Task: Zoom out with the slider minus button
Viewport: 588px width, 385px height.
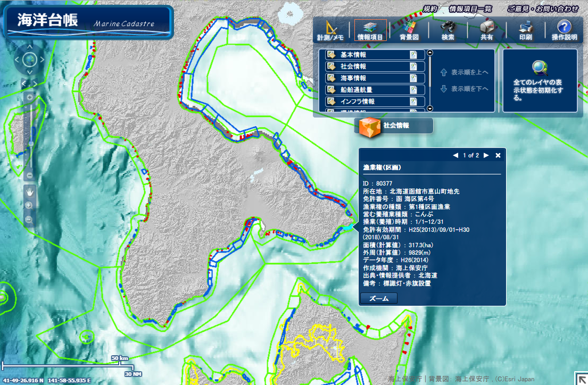Action: coord(30,175)
